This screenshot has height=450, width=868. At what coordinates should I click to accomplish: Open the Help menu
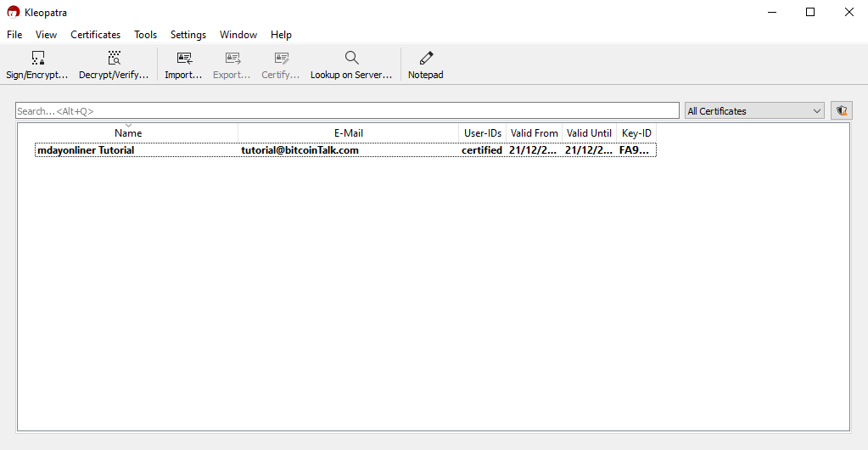pos(281,34)
